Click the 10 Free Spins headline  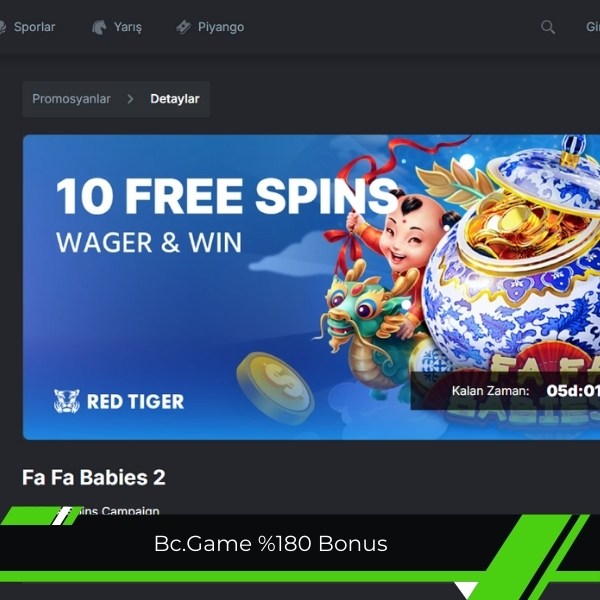click(x=227, y=196)
